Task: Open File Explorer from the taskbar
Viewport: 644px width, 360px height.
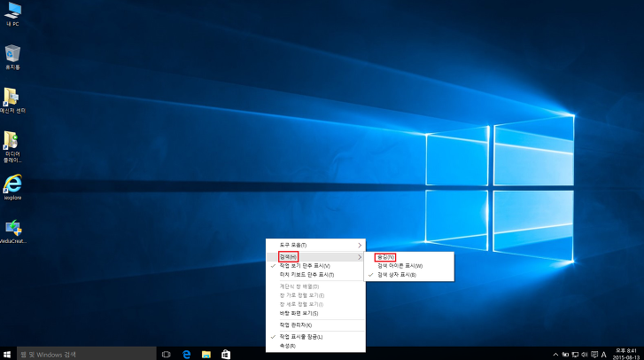Action: pyautogui.click(x=206, y=354)
